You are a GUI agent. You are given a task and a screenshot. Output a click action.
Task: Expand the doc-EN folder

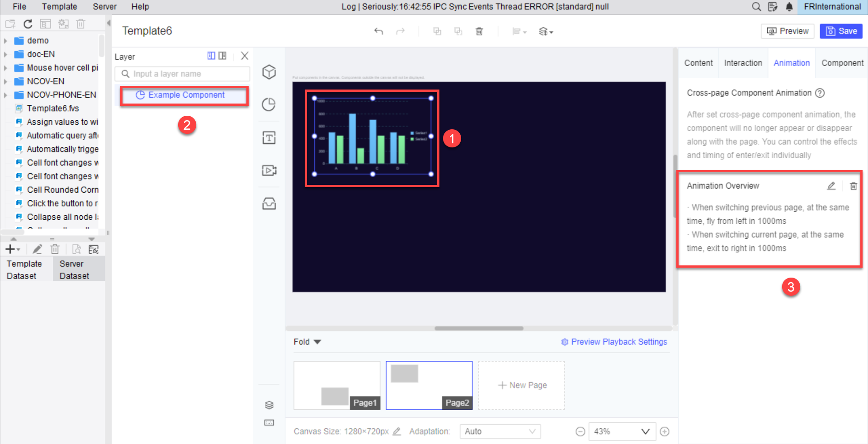click(5, 54)
